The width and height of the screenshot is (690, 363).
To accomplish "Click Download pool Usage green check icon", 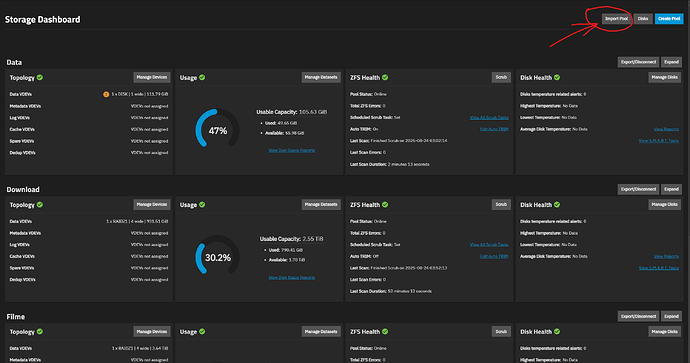I will [202, 205].
